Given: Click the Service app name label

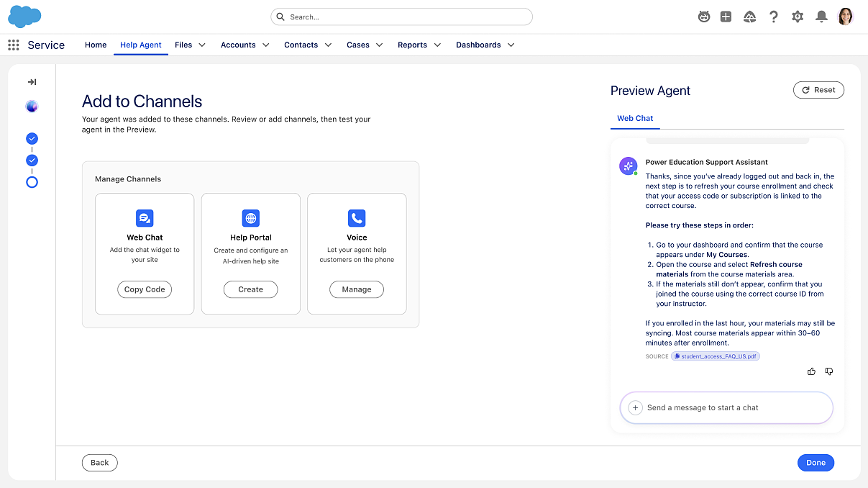Looking at the screenshot, I should tap(46, 45).
